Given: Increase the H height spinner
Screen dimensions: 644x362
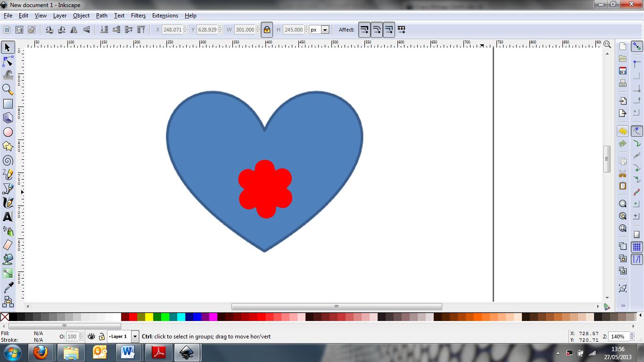Looking at the screenshot, I should 307,27.
